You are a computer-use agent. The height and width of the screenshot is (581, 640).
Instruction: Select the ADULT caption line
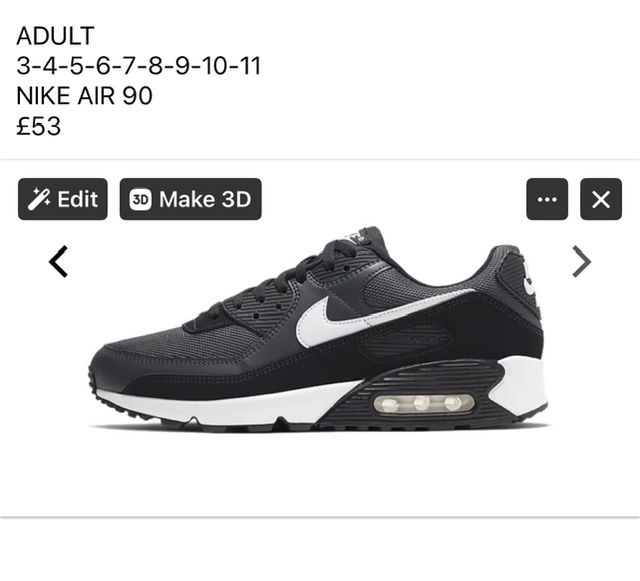tap(56, 36)
